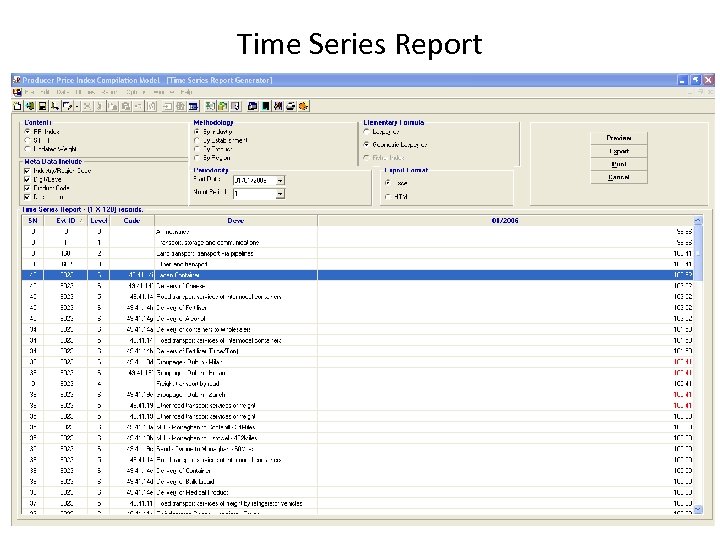Click the 01/2006 column header
The height and width of the screenshot is (540, 720).
505,221
